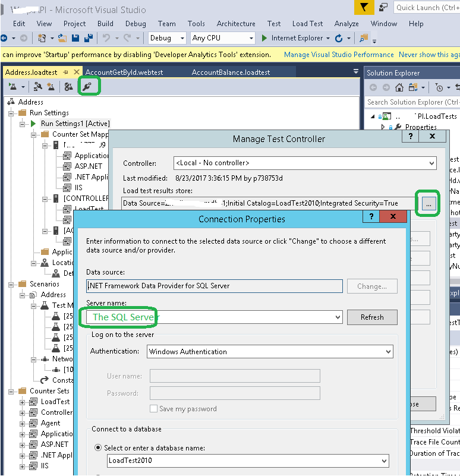Click the Save All toolbar icon

pos(89,38)
